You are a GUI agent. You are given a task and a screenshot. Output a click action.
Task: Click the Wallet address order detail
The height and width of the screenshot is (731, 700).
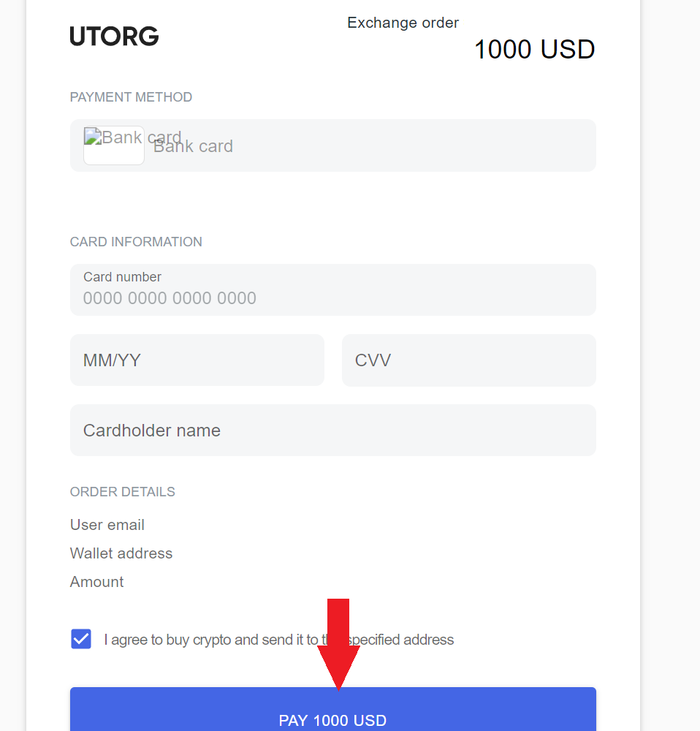[x=121, y=553]
